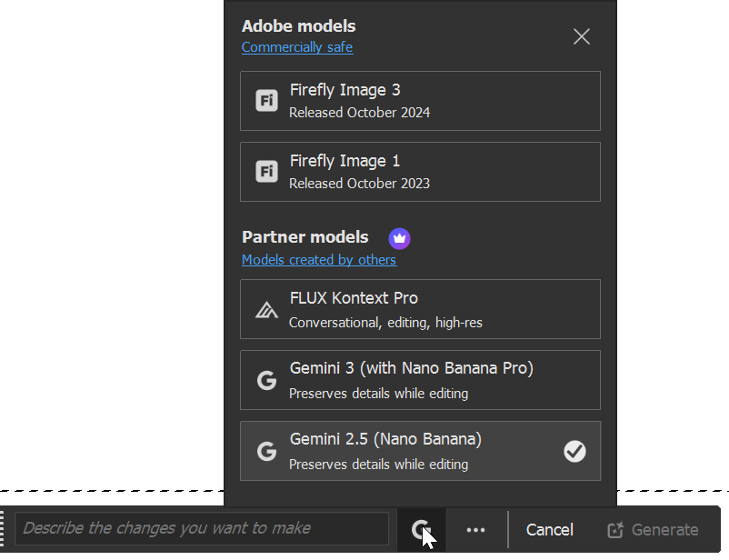This screenshot has width=729, height=560.
Task: Open the Commercially safe link
Action: click(x=297, y=47)
